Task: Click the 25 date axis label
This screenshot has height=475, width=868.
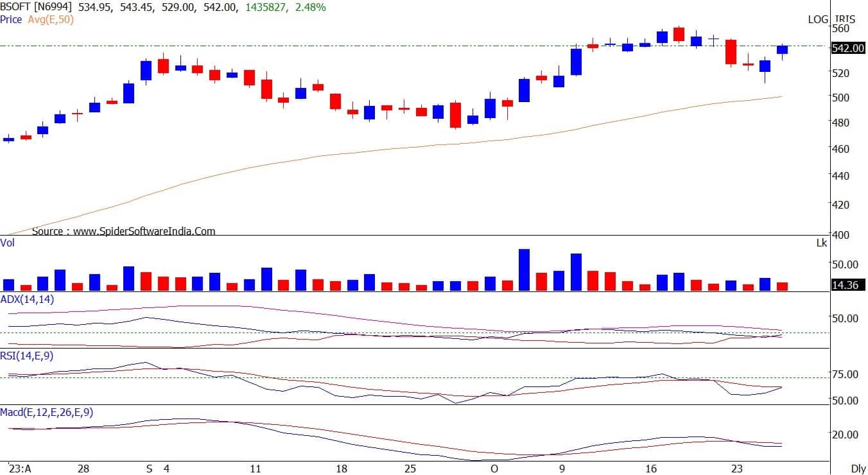Action: click(x=411, y=469)
